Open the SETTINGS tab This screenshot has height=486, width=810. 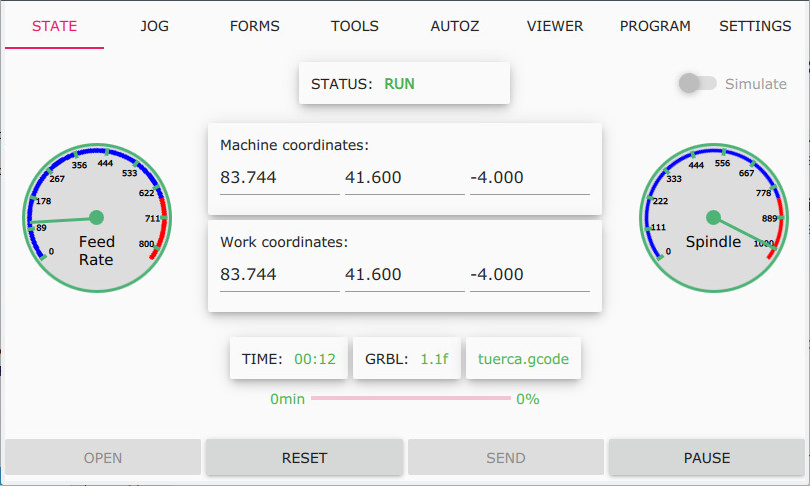point(755,26)
